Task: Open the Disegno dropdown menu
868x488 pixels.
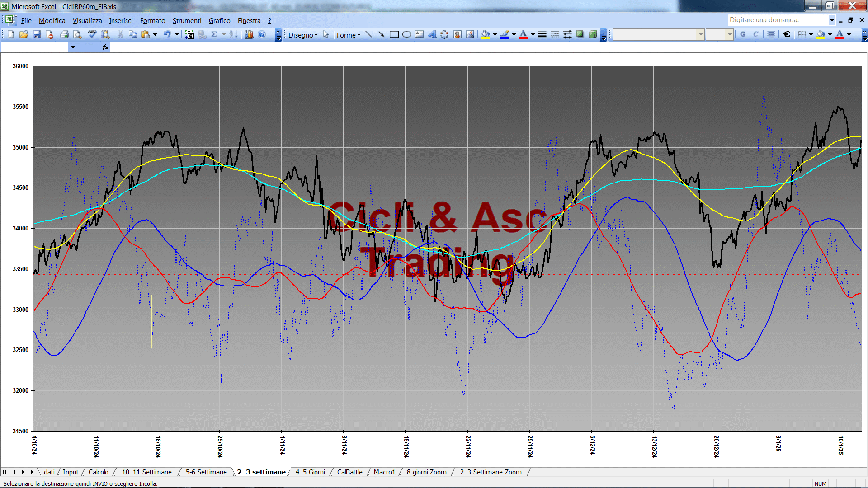Action: (x=303, y=35)
